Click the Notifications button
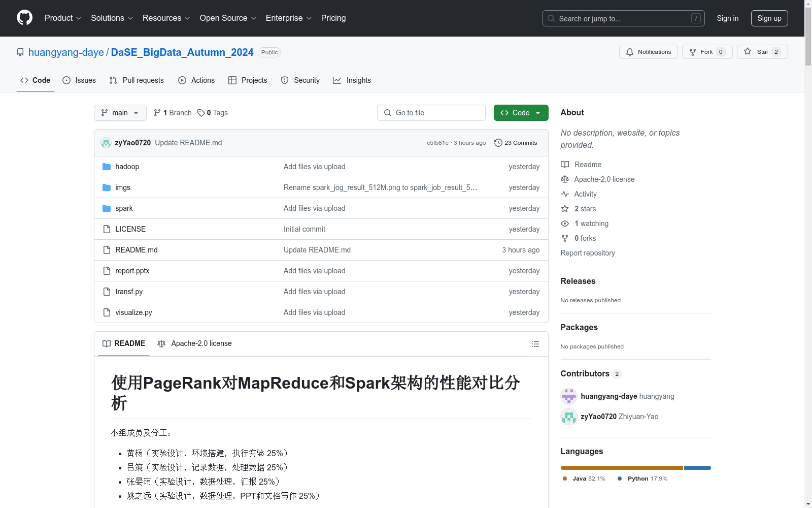The image size is (812, 508). coord(648,52)
